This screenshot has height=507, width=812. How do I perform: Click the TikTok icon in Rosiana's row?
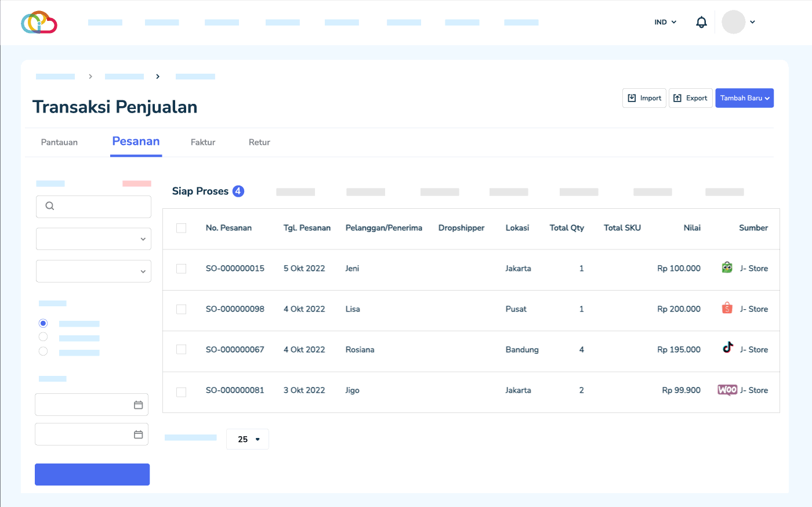point(727,348)
